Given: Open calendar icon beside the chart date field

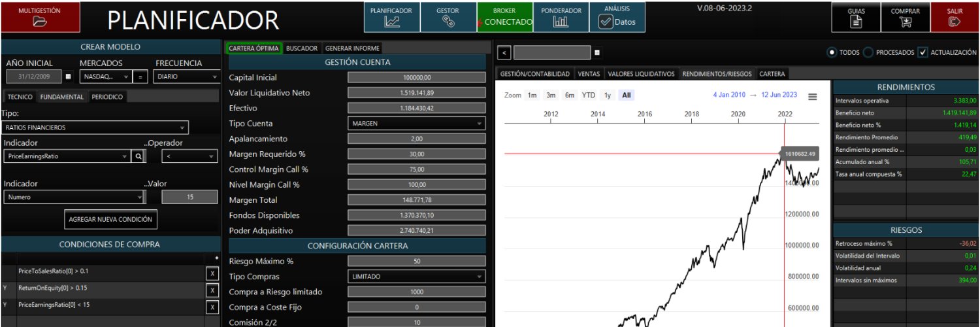Looking at the screenshot, I should [597, 52].
